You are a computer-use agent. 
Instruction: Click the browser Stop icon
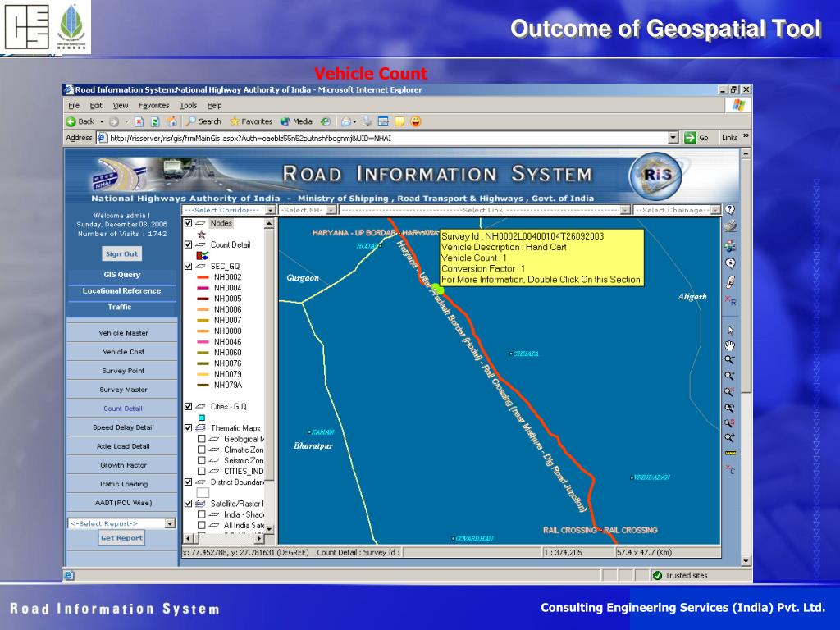pos(139,121)
